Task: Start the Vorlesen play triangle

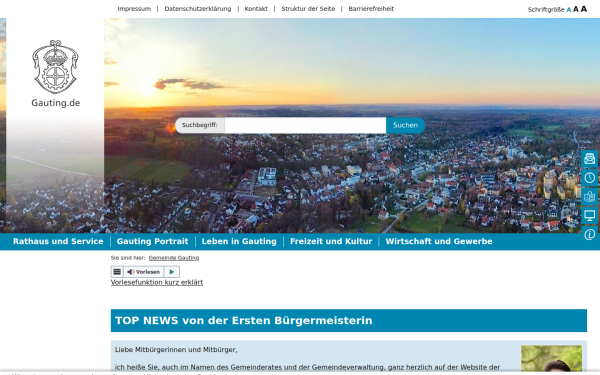Action: click(x=171, y=272)
